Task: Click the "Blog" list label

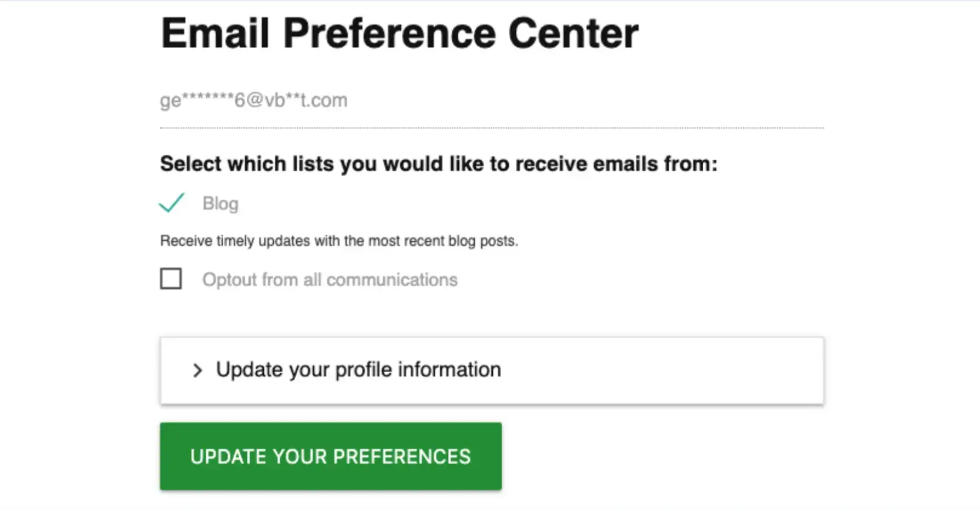Action: 220,203
